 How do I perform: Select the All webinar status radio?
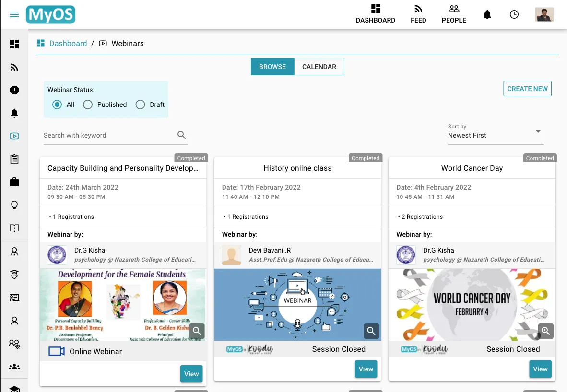click(x=57, y=104)
